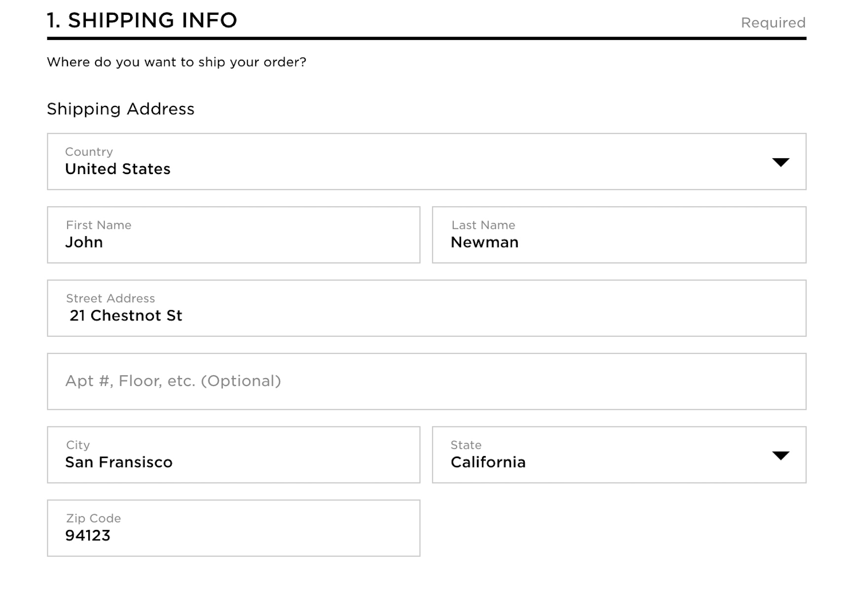The width and height of the screenshot is (868, 602).
Task: Click the Apt #, Floor optional field
Action: tap(427, 382)
